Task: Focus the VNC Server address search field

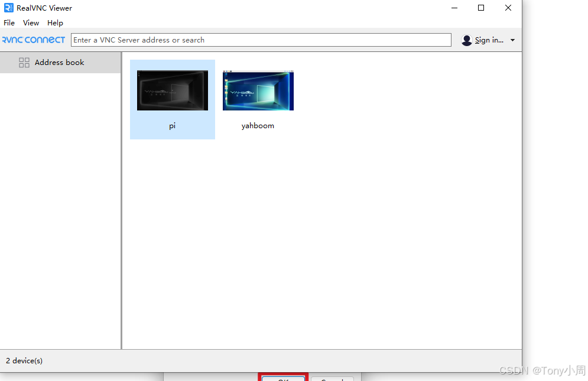Action: 261,40
